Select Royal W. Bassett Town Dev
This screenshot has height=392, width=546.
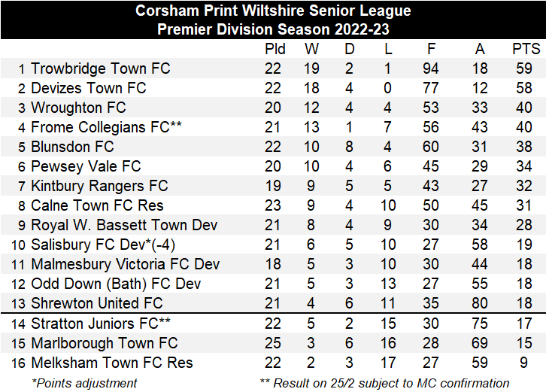click(x=124, y=225)
